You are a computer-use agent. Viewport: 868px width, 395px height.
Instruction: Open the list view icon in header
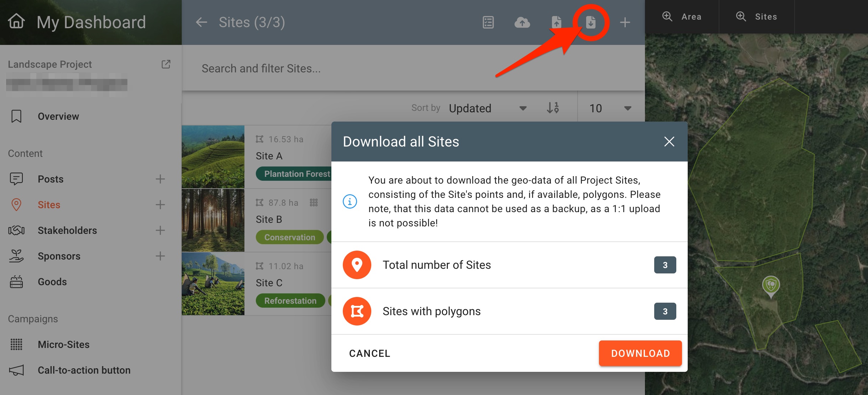(x=488, y=22)
